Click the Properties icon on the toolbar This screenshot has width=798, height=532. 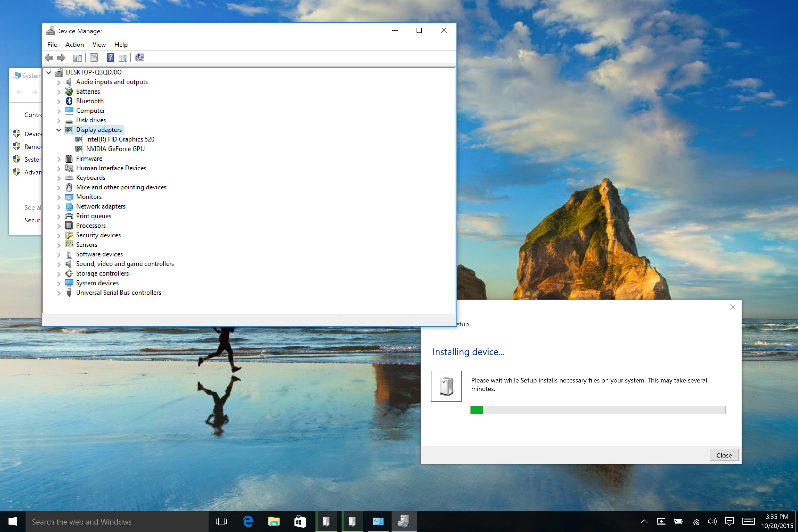point(94,57)
